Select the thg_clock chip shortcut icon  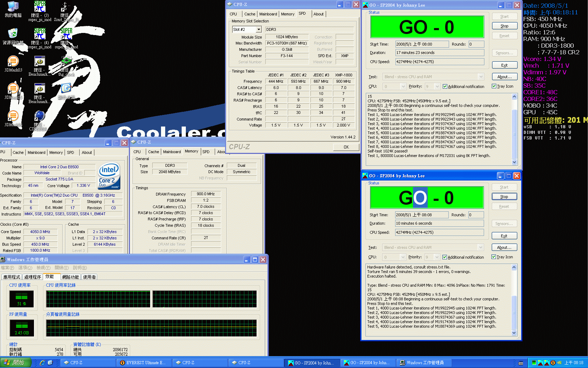tap(66, 61)
